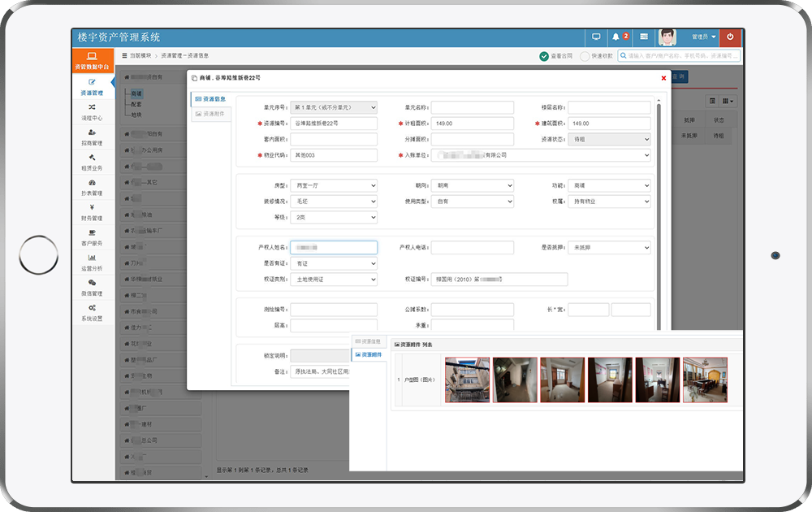Open the 是否有证 dropdown
812x512 pixels.
tap(334, 263)
